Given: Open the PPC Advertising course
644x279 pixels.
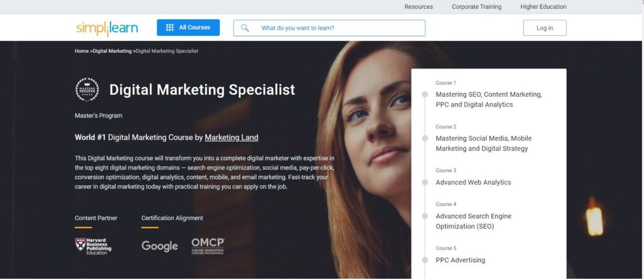Looking at the screenshot, I should [x=460, y=260].
